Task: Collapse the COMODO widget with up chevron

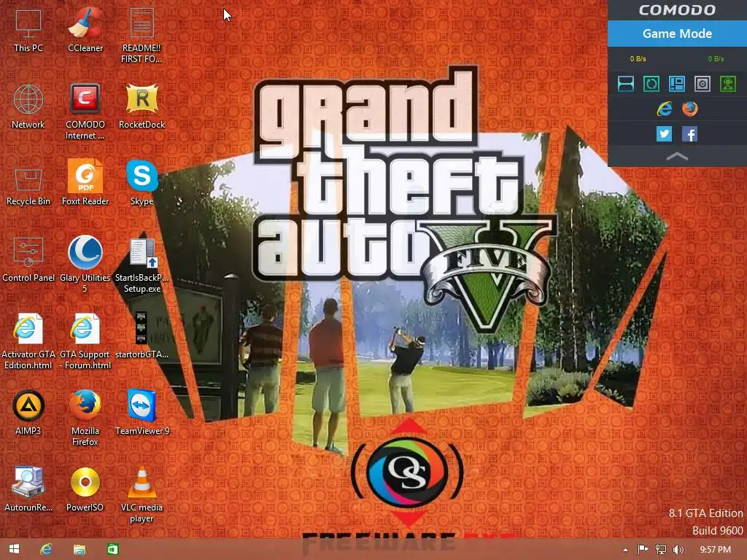Action: coord(677,157)
